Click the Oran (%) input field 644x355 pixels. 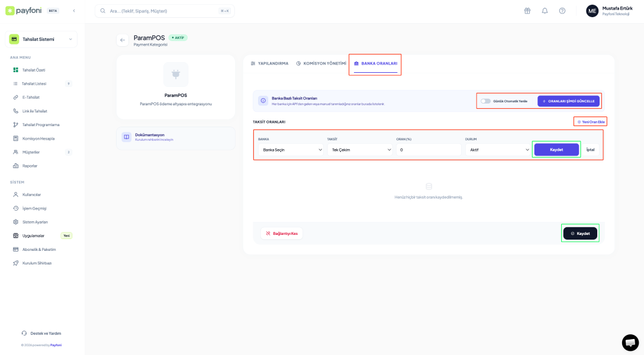(x=429, y=150)
